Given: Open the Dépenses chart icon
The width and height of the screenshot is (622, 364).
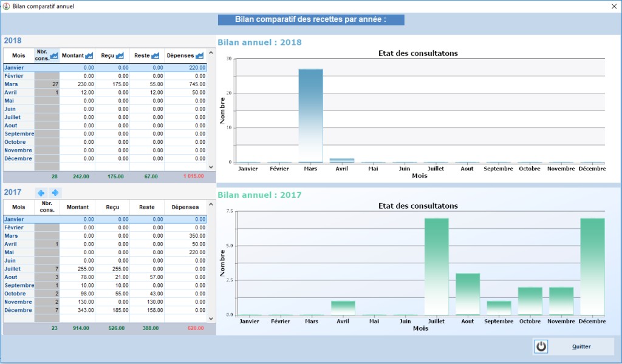Looking at the screenshot, I should (x=200, y=55).
